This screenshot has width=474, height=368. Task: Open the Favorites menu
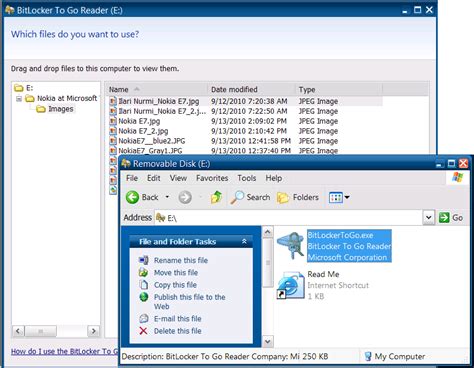tap(212, 178)
